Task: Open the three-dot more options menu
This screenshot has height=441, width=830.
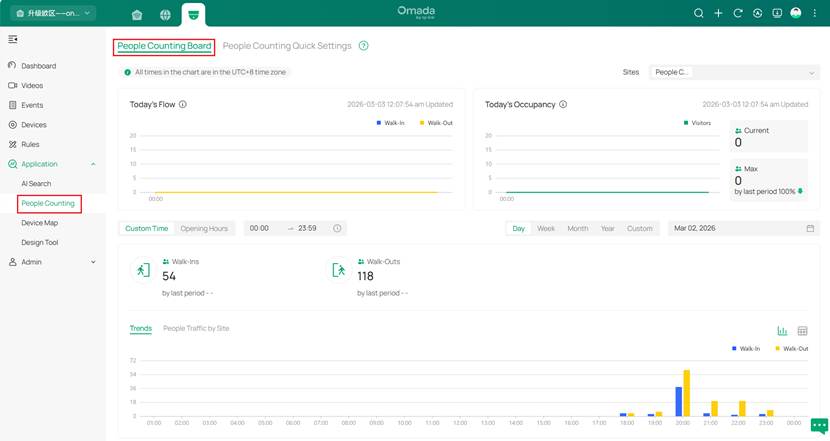Action: [815, 13]
